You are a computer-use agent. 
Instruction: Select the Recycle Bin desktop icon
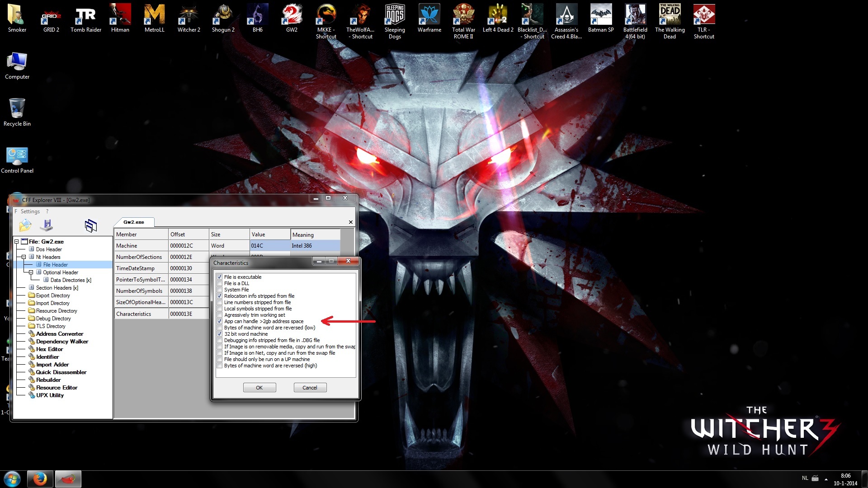tap(17, 112)
